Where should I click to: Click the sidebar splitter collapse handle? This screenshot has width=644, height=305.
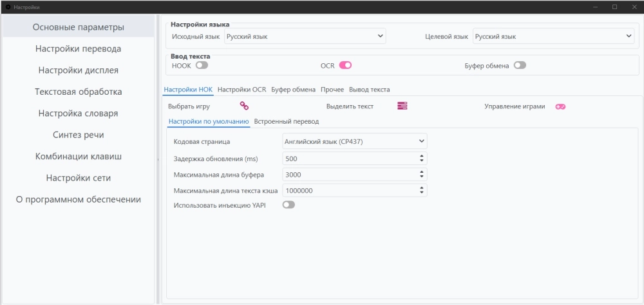click(158, 159)
